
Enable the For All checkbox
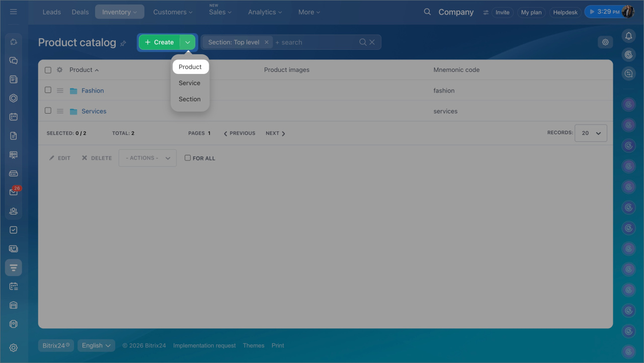[x=188, y=158]
